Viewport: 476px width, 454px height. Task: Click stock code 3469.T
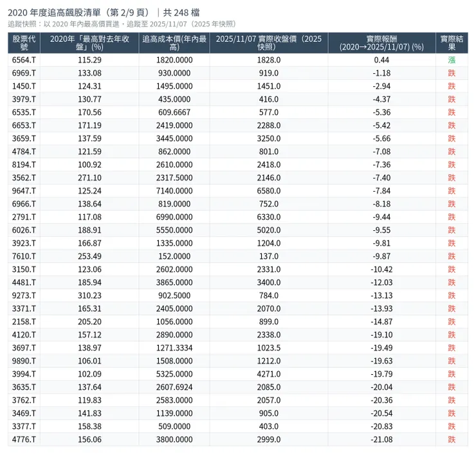click(x=24, y=413)
